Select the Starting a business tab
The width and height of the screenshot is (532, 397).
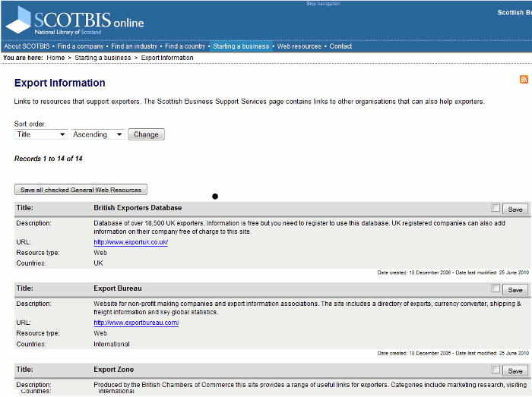pyautogui.click(x=241, y=46)
